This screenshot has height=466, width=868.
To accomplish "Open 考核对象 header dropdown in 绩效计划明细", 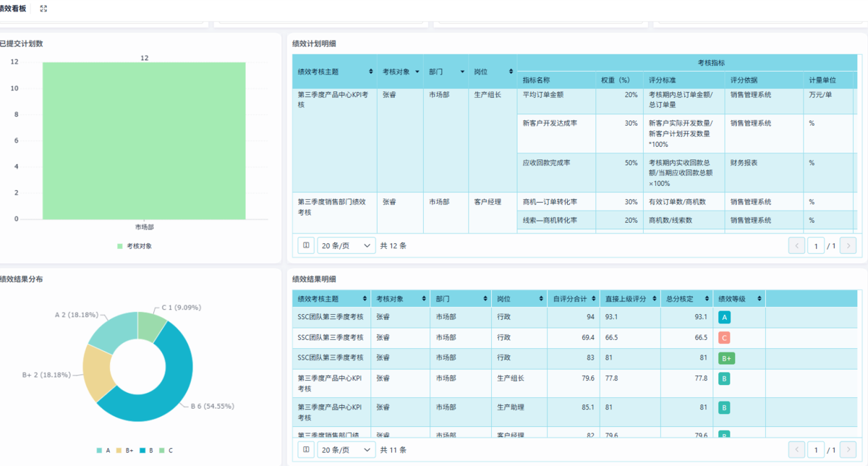I will point(417,72).
